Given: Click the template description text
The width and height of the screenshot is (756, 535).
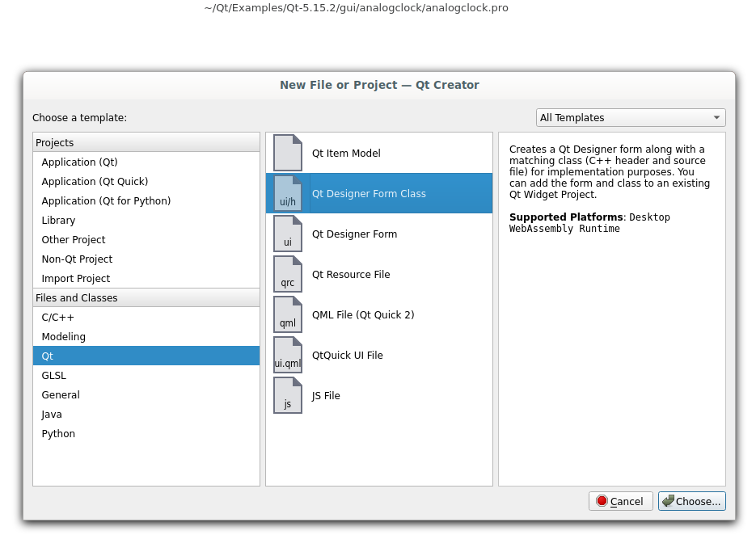Looking at the screenshot, I should pos(610,171).
